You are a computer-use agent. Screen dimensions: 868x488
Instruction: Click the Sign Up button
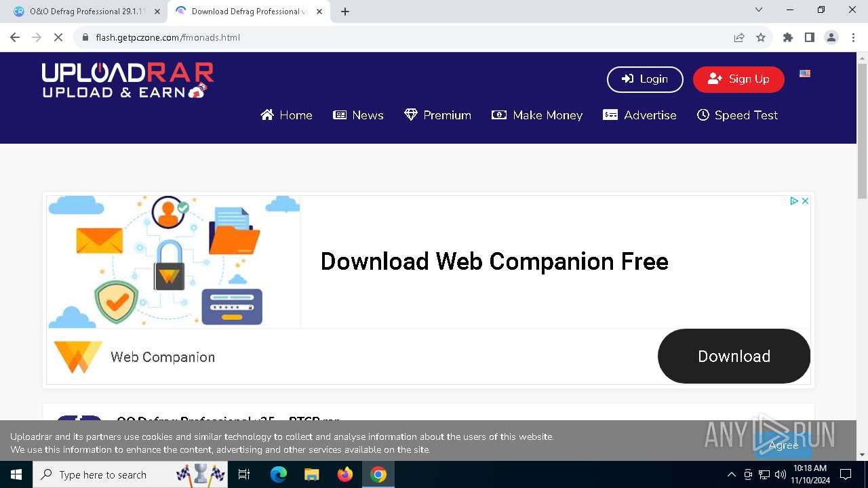point(738,79)
